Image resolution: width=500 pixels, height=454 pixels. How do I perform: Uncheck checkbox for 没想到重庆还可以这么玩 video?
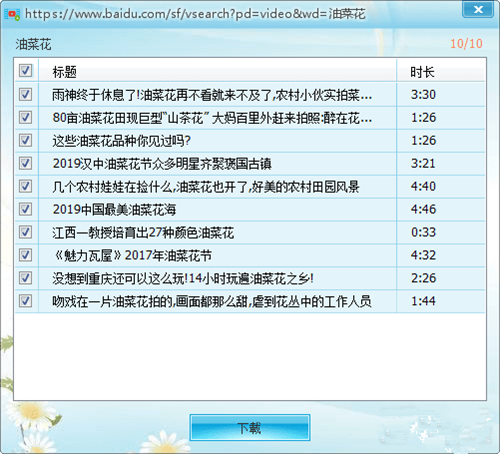25,278
